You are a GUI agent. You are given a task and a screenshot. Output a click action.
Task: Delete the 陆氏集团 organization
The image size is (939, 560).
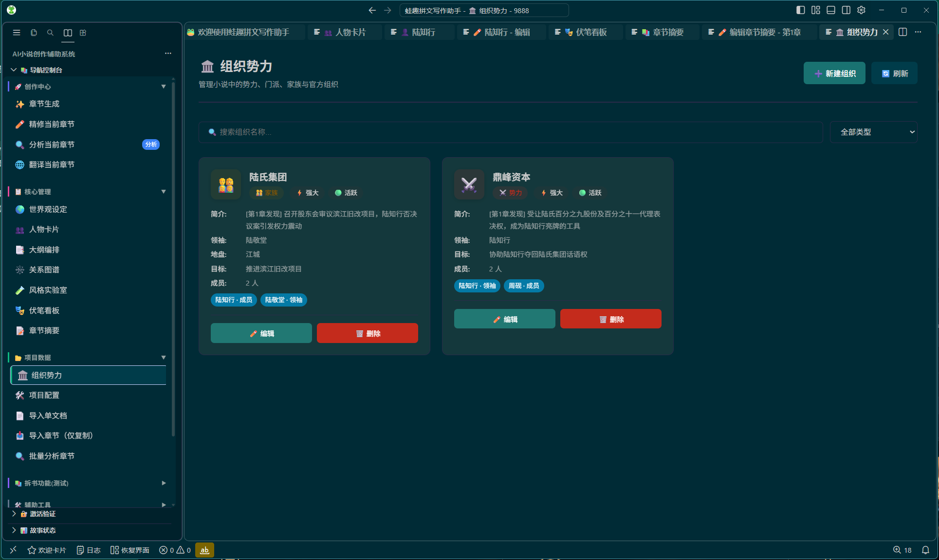point(368,333)
